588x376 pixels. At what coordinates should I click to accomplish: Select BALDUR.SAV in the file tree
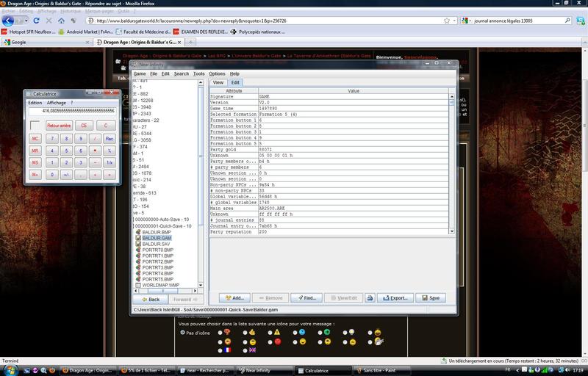click(156, 244)
